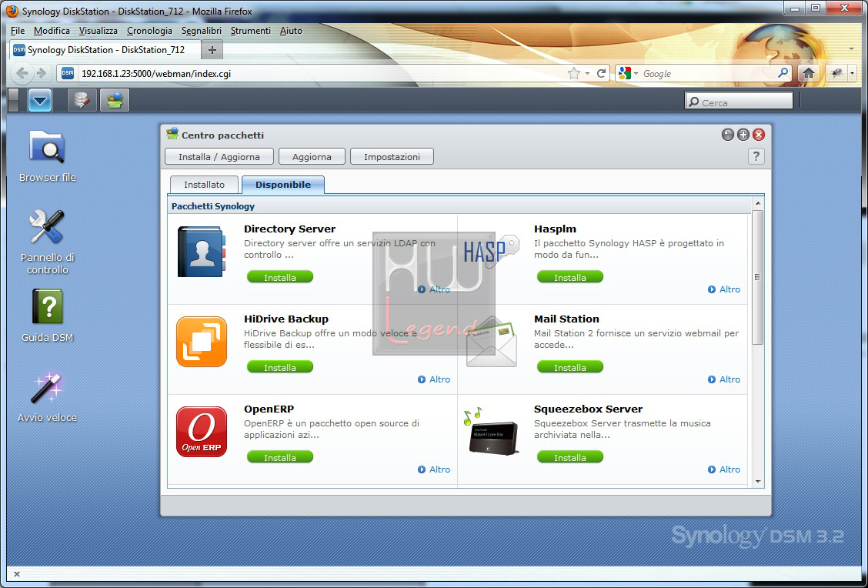Install the Squeezebox Server package
Viewport: 868px width, 588px height.
[x=570, y=457]
